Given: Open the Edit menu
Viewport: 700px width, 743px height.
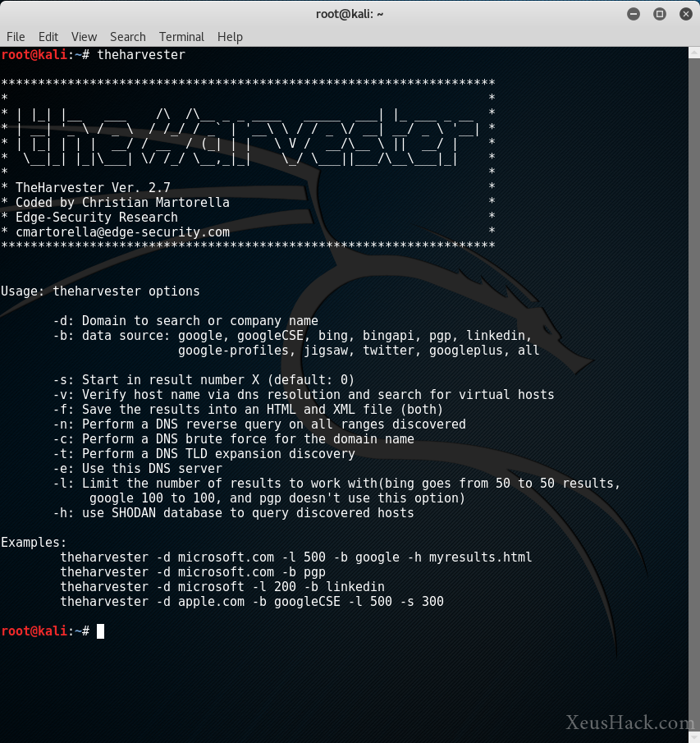Looking at the screenshot, I should [x=48, y=36].
